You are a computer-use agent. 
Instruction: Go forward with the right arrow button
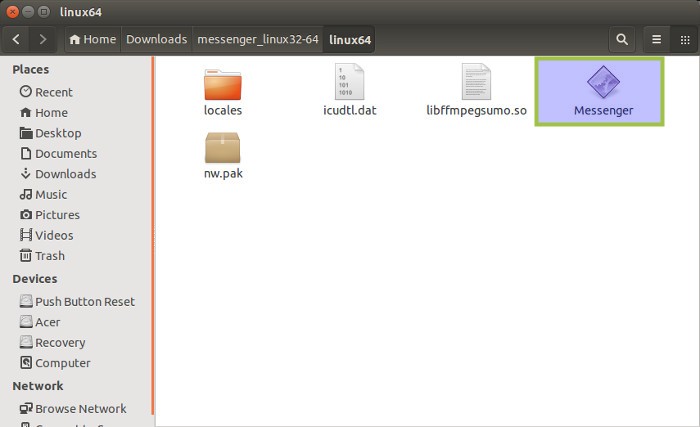[42, 39]
